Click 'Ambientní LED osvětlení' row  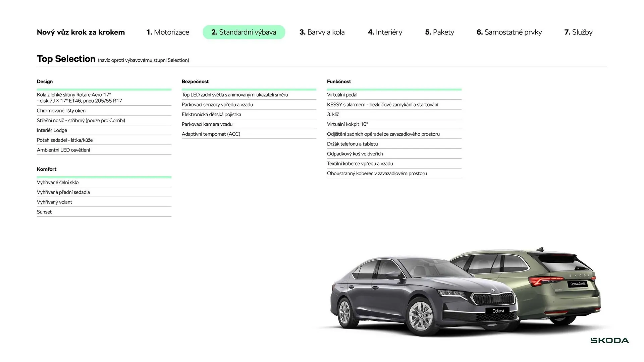click(x=104, y=150)
